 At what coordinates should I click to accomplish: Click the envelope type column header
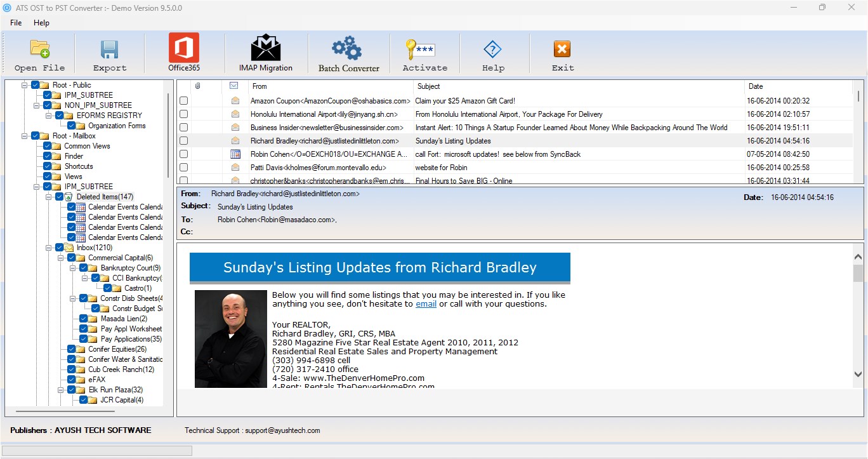click(x=233, y=86)
